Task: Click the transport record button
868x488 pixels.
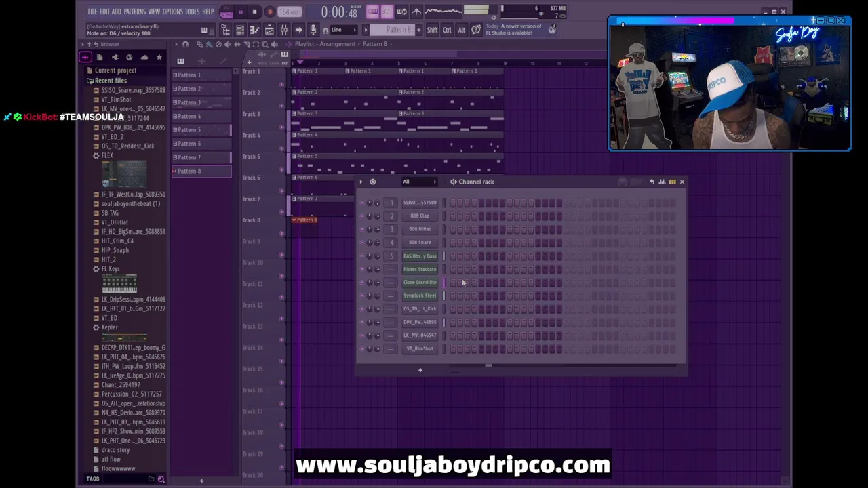Action: coord(269,12)
